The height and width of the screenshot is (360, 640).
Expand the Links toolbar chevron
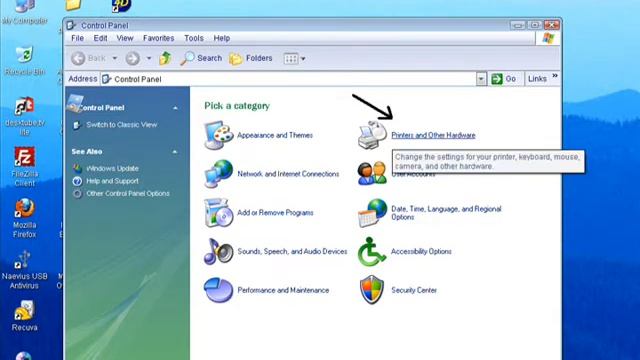(x=555, y=76)
